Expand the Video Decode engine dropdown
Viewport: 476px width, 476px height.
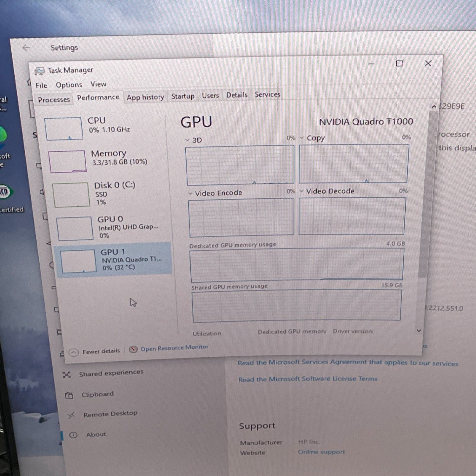click(x=301, y=191)
